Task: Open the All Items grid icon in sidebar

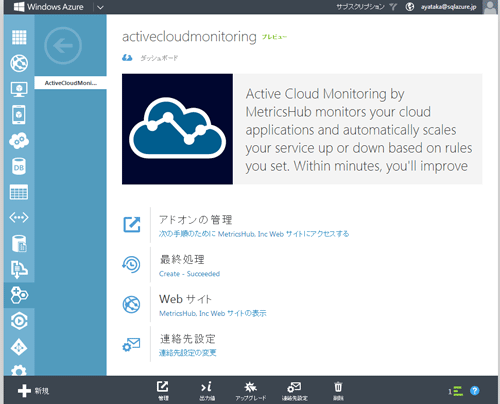Action: tap(19, 37)
